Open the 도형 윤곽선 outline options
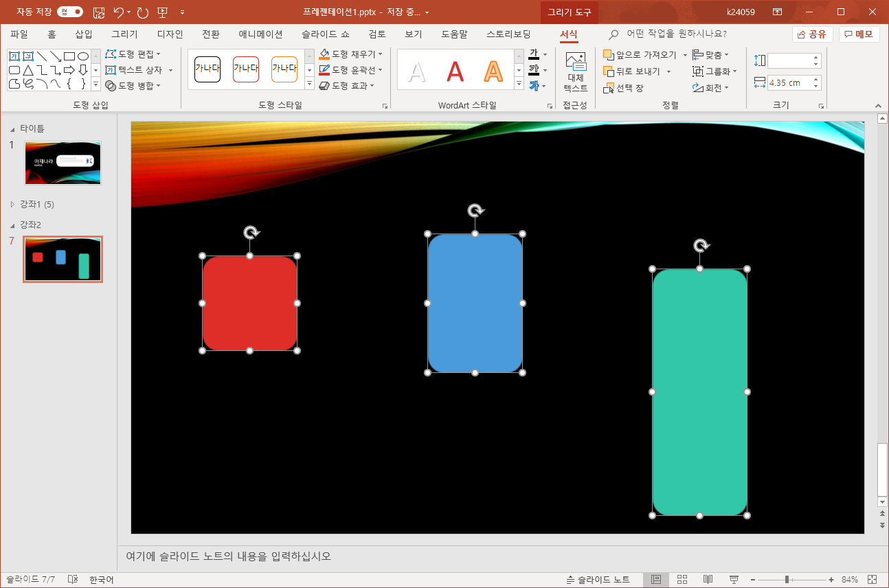The width and height of the screenshot is (889, 588). coord(351,69)
